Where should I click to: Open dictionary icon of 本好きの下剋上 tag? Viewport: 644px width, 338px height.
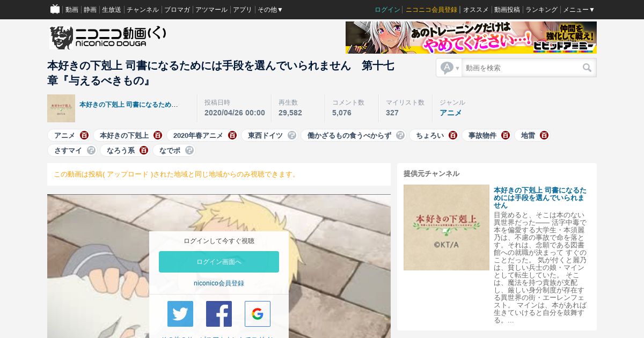point(158,135)
